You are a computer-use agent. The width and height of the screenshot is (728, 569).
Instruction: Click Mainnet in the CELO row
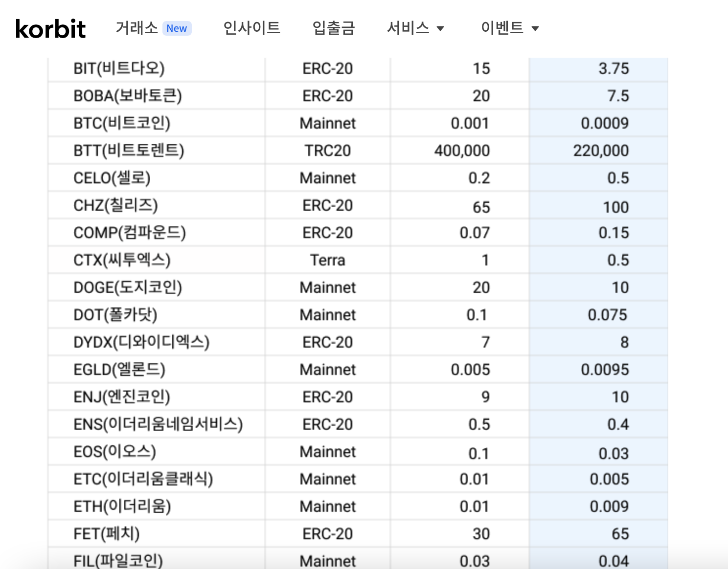pos(328,178)
